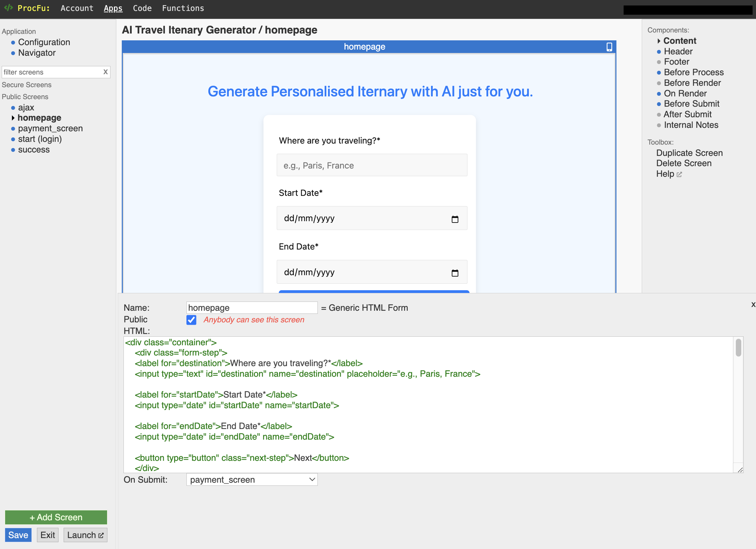Expand the Content section in Components
756x549 pixels.
pos(659,41)
